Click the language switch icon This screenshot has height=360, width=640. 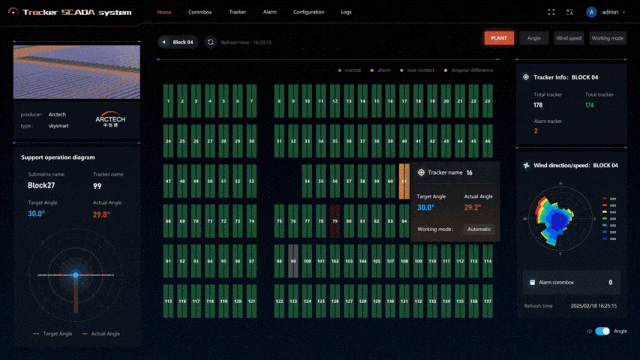(x=570, y=12)
